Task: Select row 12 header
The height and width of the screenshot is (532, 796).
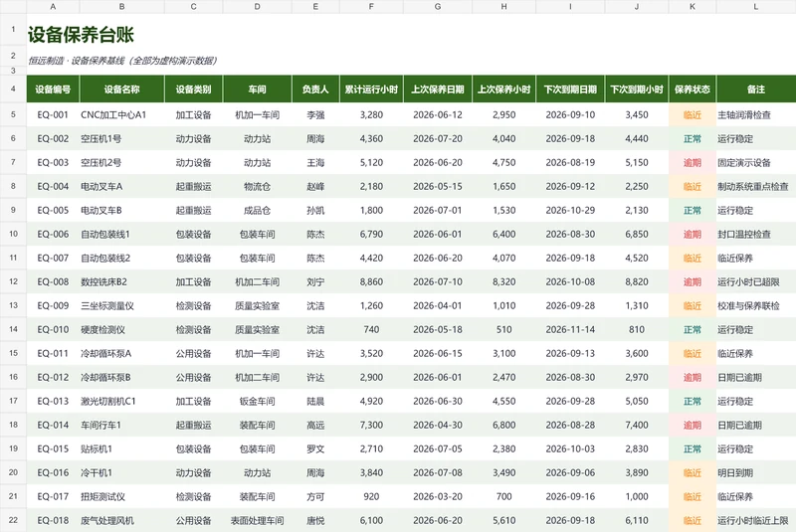Action: [x=13, y=281]
